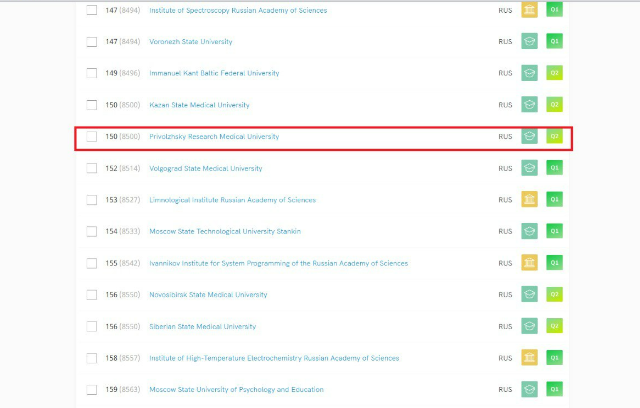The height and width of the screenshot is (408, 640).
Task: Click RUS country code in Volgograd row
Action: [x=505, y=168]
